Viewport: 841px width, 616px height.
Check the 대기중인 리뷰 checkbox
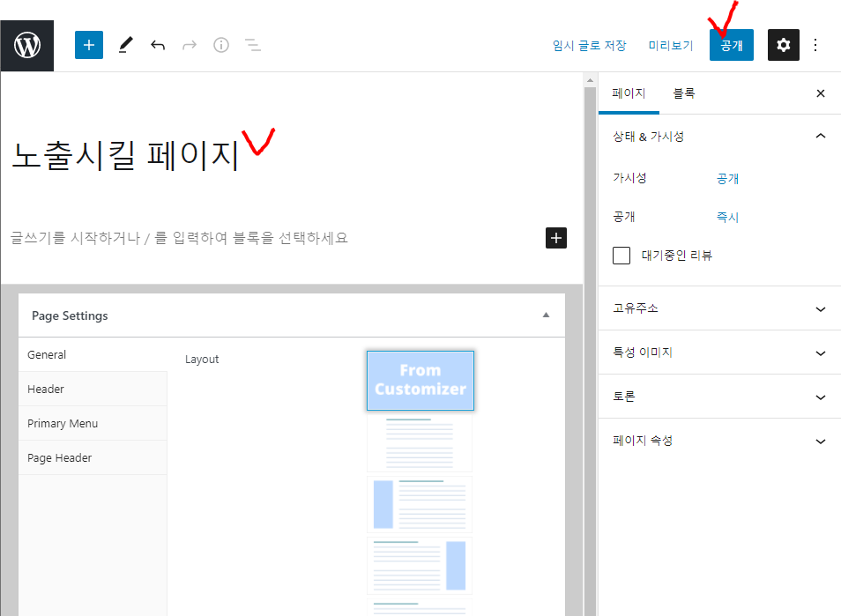621,256
